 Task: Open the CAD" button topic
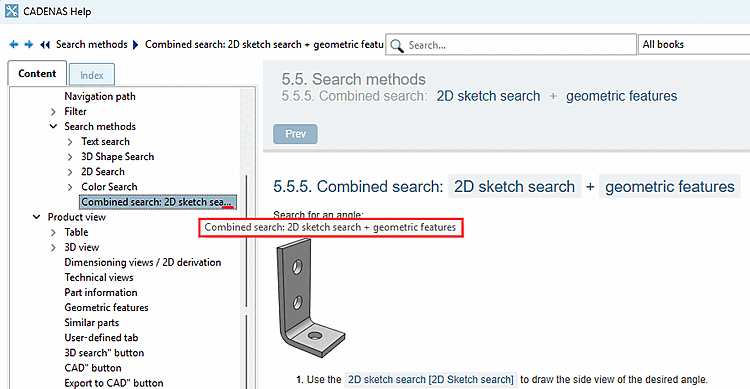(93, 368)
